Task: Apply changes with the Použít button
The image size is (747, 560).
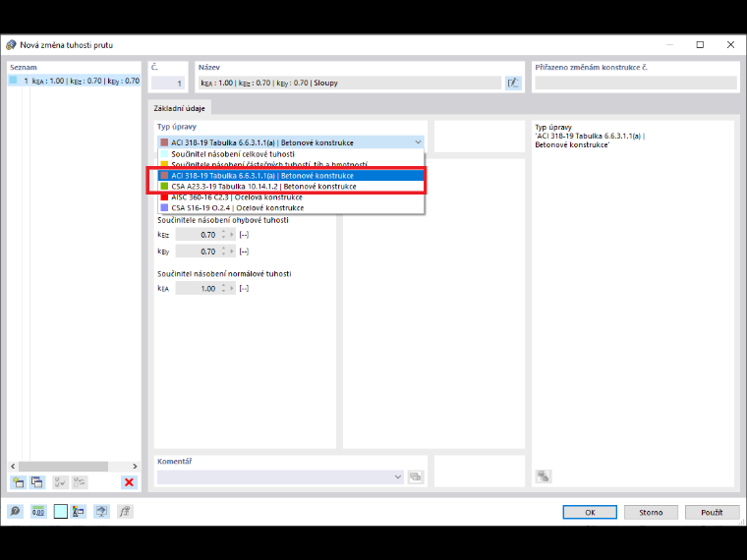Action: pyautogui.click(x=712, y=513)
